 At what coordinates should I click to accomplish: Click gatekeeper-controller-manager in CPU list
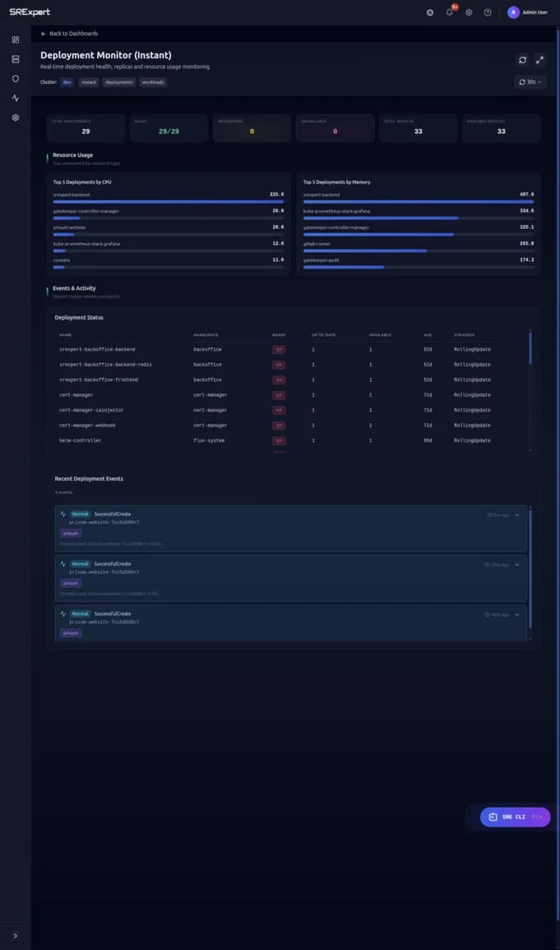click(85, 211)
